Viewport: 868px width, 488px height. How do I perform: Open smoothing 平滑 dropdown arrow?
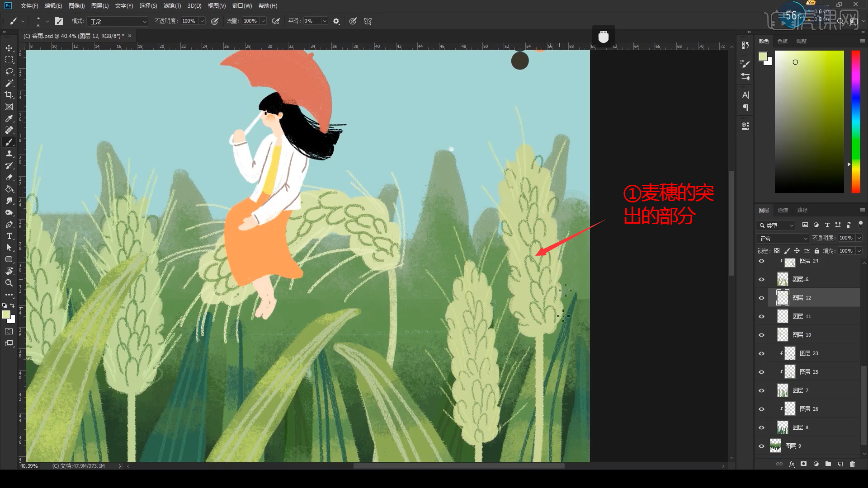click(x=325, y=21)
